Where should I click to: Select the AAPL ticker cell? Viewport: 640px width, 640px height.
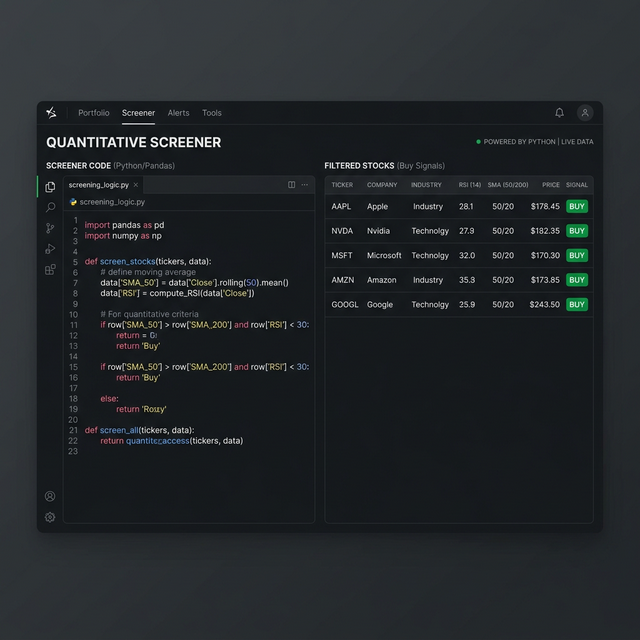click(x=341, y=206)
